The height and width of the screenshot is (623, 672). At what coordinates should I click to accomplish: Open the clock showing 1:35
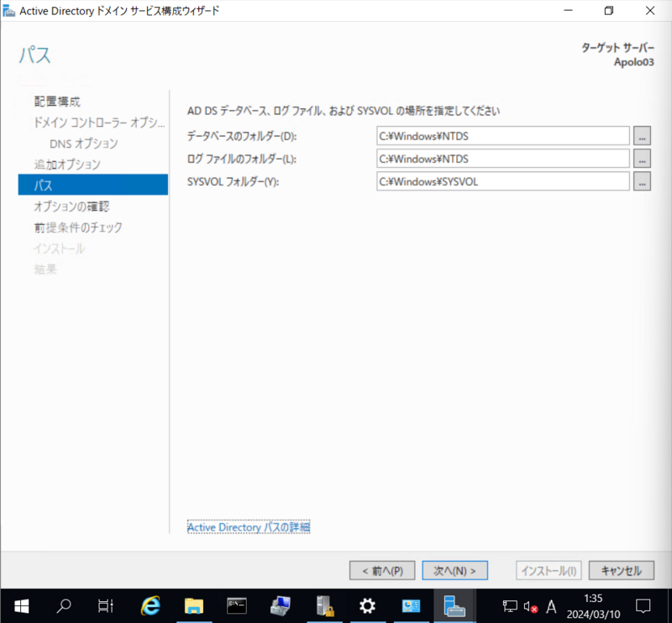[x=593, y=606]
